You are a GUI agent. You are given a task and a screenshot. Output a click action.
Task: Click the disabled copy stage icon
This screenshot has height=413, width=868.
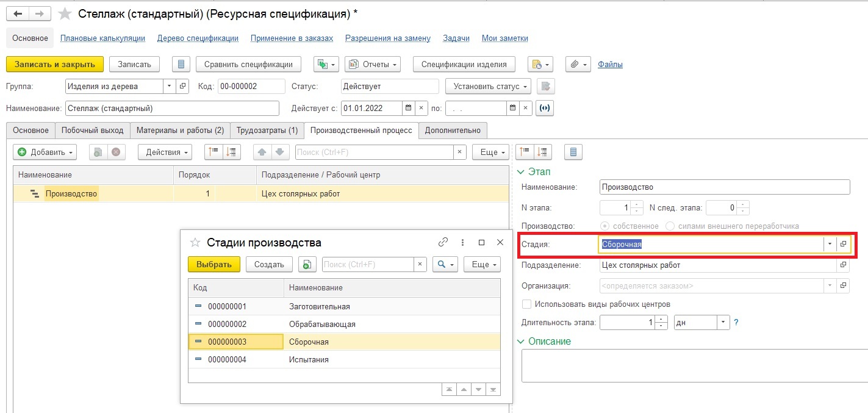[98, 152]
